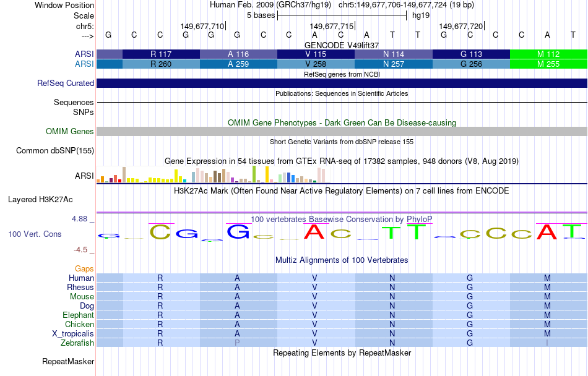Select the Elephant alignment row label
The image size is (588, 376).
click(x=79, y=315)
